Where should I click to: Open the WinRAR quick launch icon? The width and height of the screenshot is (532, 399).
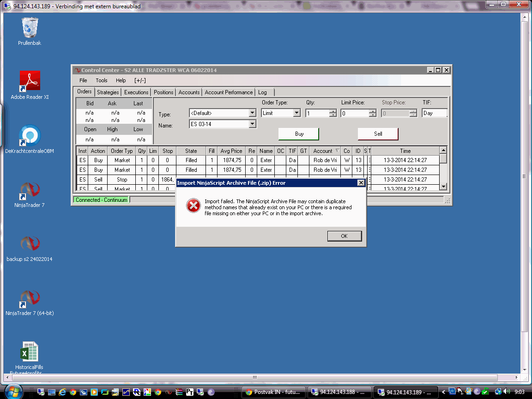tap(179, 392)
